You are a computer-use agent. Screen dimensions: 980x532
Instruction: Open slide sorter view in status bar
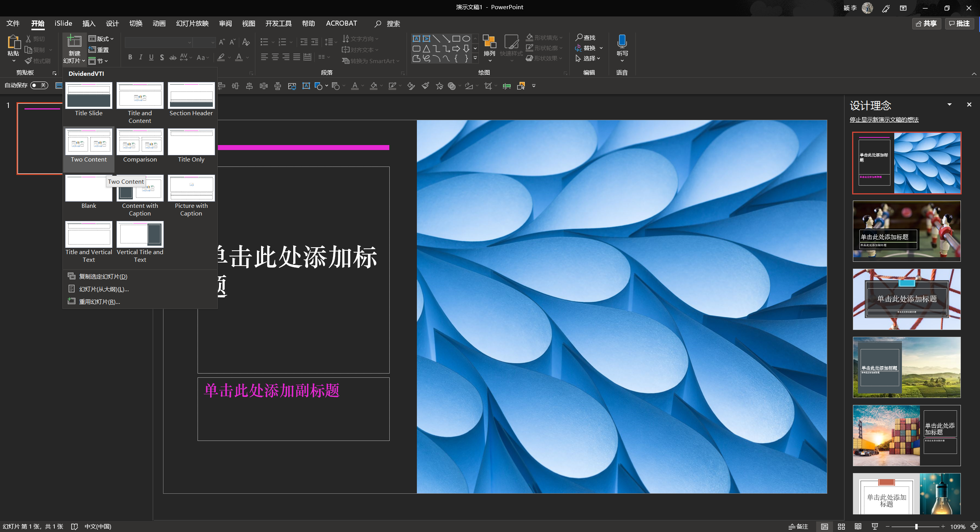[841, 527]
